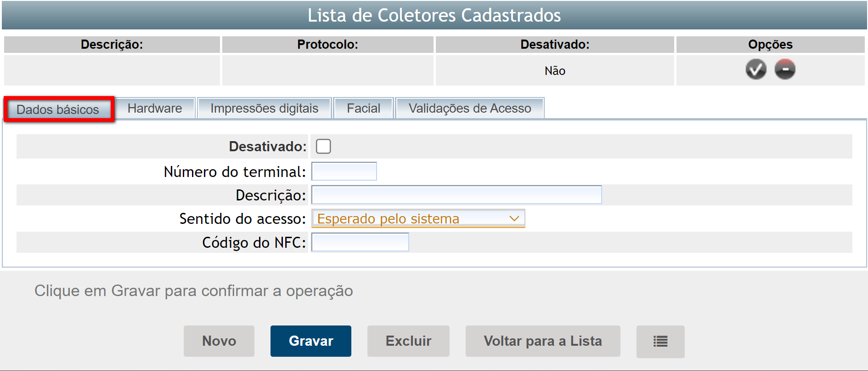Click into the Descrição text field
Image resolution: width=868 pixels, height=371 pixels.
click(456, 195)
